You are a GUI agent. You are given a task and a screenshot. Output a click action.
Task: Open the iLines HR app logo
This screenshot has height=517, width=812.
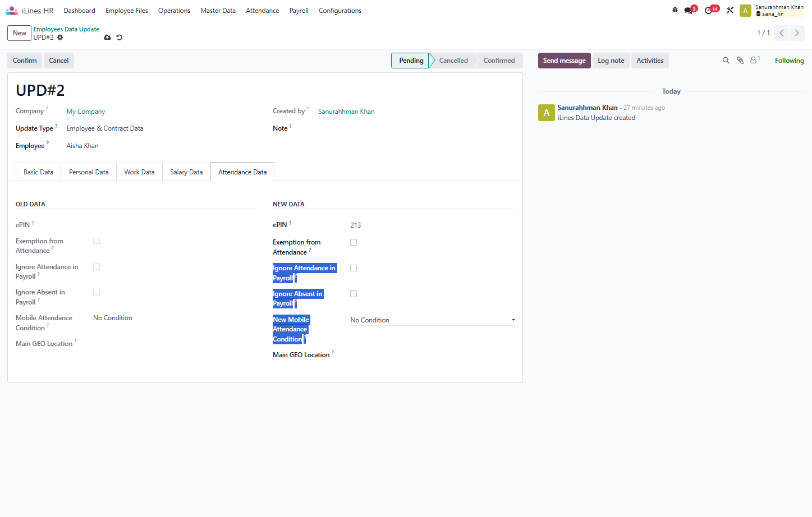coord(12,11)
